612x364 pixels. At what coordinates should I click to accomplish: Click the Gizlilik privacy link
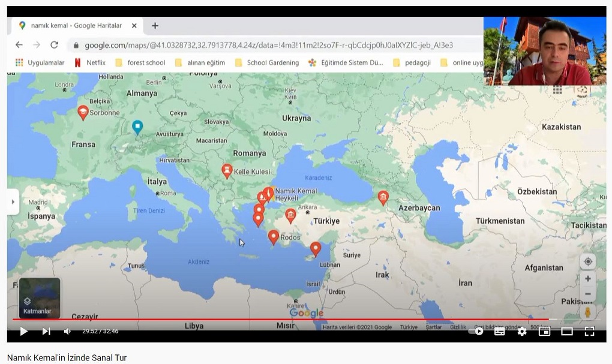click(458, 327)
